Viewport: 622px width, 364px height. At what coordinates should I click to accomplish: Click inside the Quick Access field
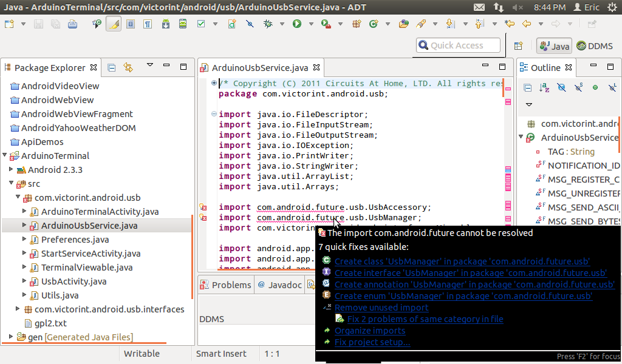pos(459,45)
